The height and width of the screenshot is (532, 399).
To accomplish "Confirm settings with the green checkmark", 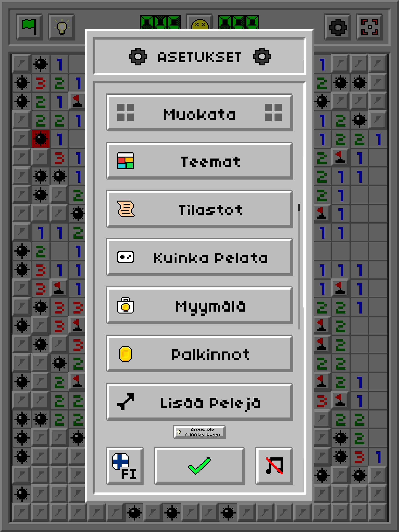I will (x=199, y=466).
